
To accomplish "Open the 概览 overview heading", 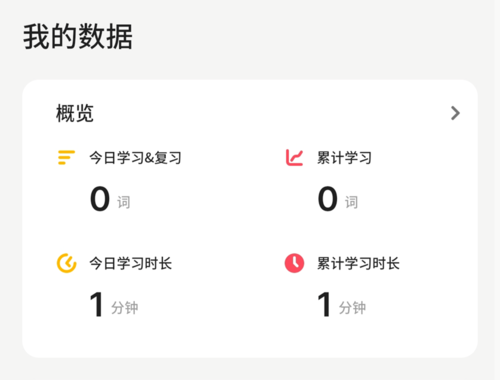I will (75, 113).
